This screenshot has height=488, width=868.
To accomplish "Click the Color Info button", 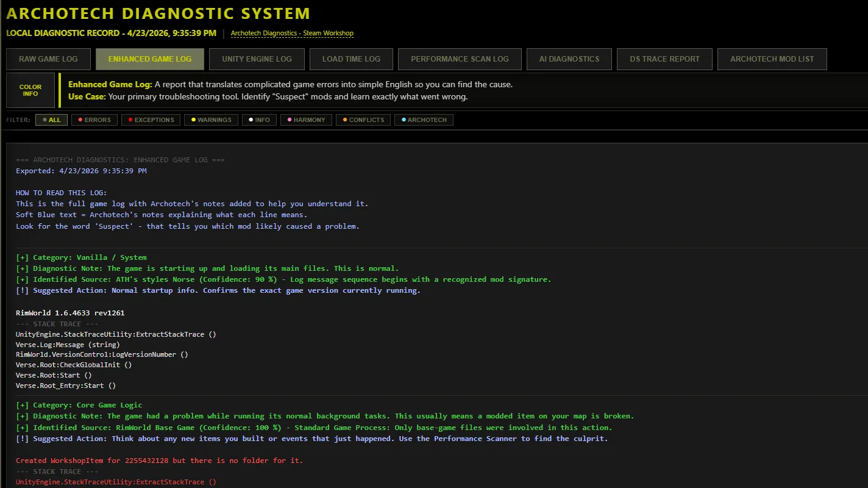I will 30,90.
